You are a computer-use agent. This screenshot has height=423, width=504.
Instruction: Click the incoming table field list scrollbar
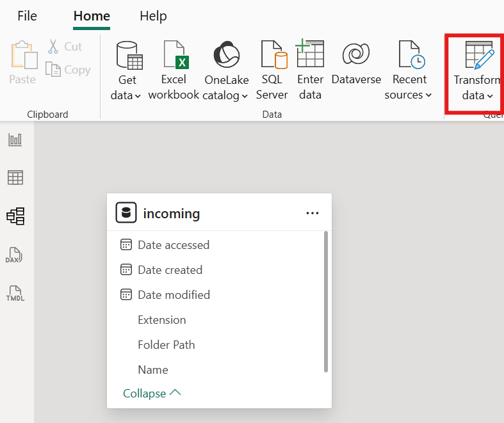pos(326,301)
